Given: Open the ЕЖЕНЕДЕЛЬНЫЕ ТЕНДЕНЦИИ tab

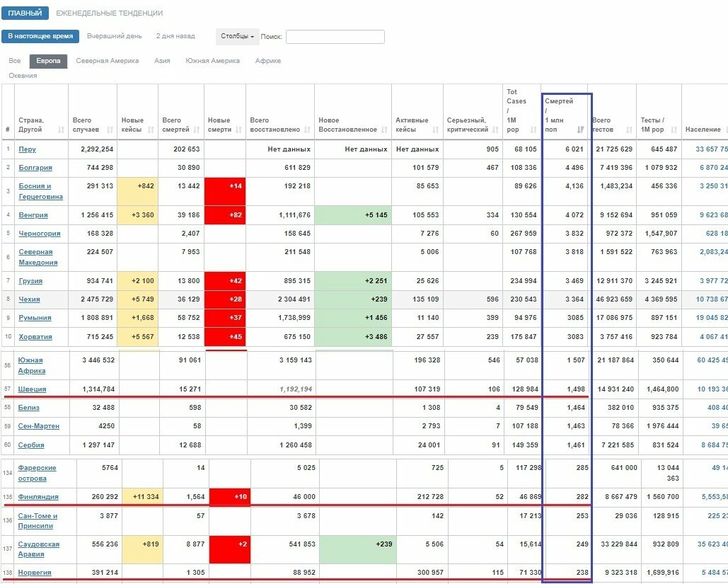Looking at the screenshot, I should pos(109,13).
